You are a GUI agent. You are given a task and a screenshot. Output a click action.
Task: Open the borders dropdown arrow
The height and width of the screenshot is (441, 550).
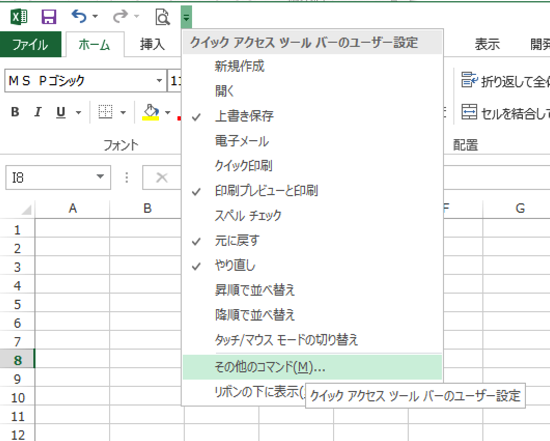click(x=123, y=113)
